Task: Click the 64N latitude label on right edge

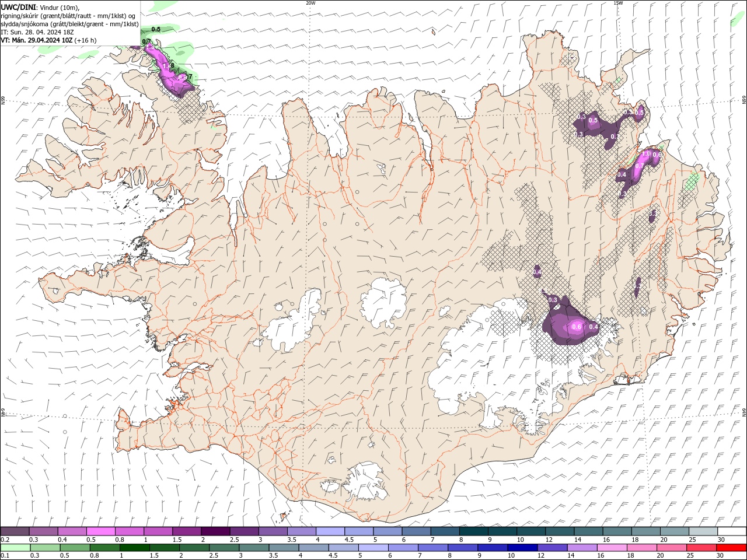Action: pos(744,411)
